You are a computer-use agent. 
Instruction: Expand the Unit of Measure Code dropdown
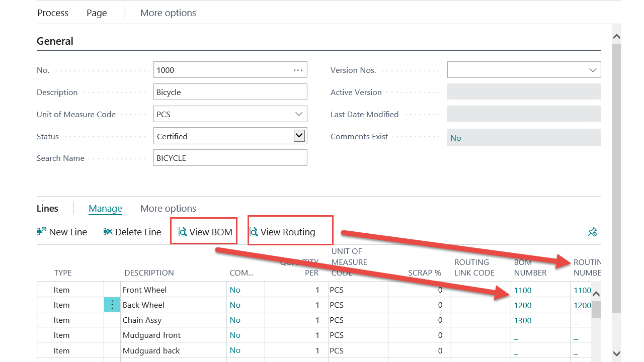click(x=299, y=114)
